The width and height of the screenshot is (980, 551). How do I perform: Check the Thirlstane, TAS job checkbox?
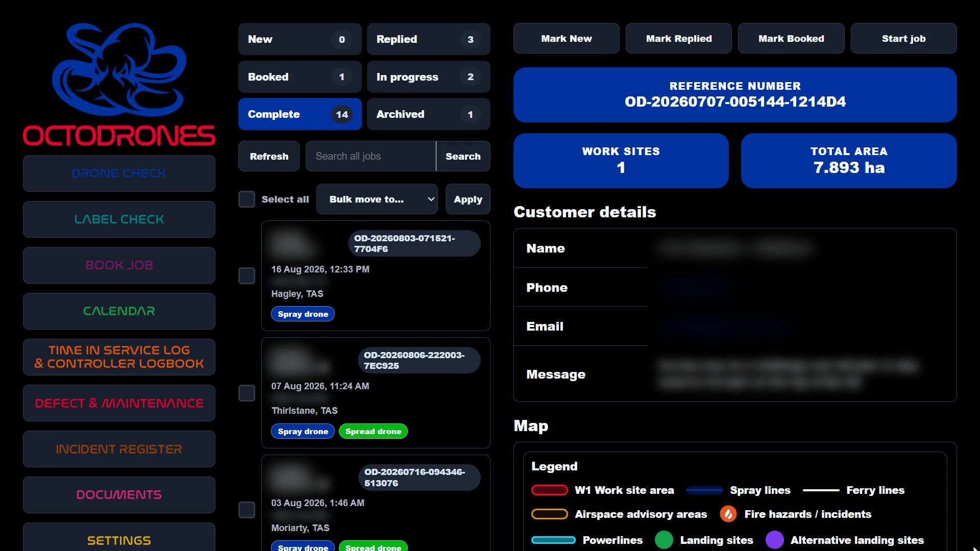point(247,393)
